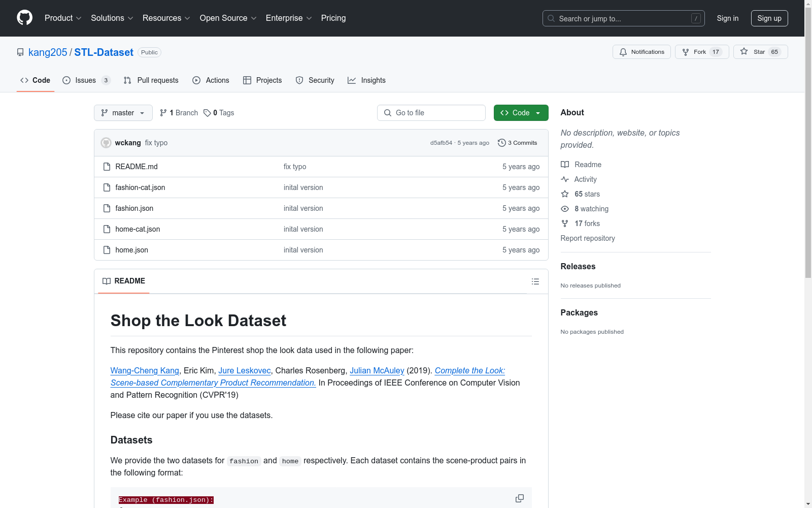Viewport: 812px width, 508px height.
Task: Open the latest commit message 'fix typo'
Action: pyautogui.click(x=156, y=143)
